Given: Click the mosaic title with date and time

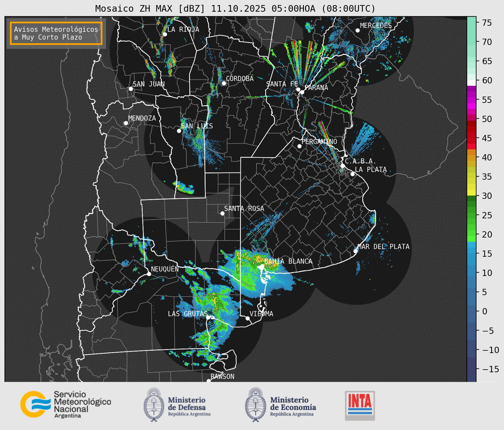Looking at the screenshot, I should coord(235,9).
